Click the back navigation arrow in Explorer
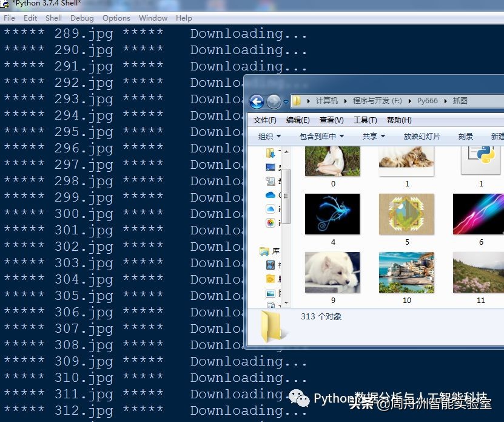 click(x=257, y=102)
